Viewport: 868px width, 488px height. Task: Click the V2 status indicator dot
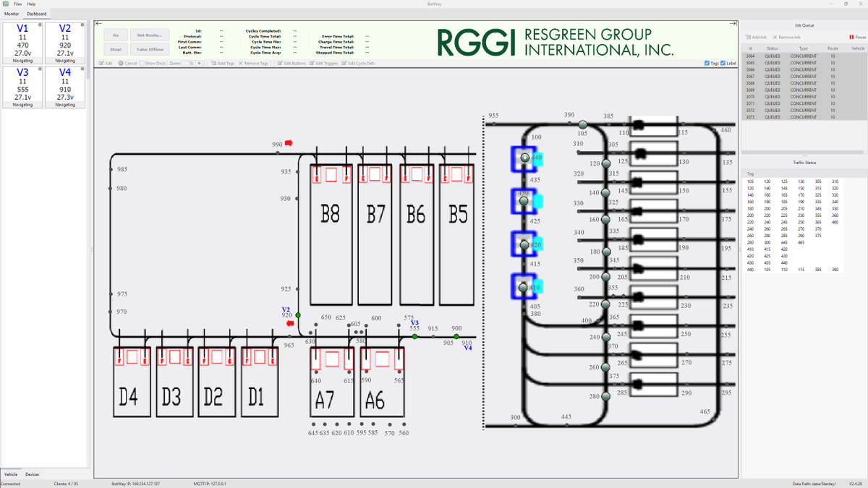click(x=82, y=25)
